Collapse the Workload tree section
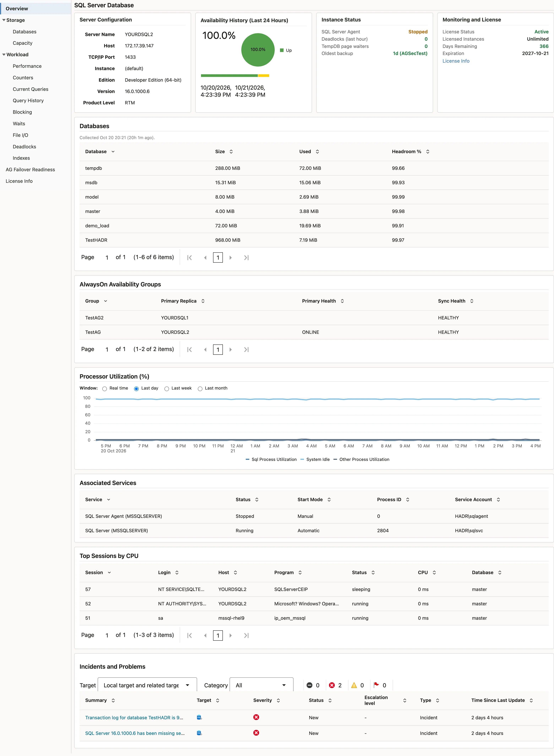554x756 pixels. tap(4, 55)
